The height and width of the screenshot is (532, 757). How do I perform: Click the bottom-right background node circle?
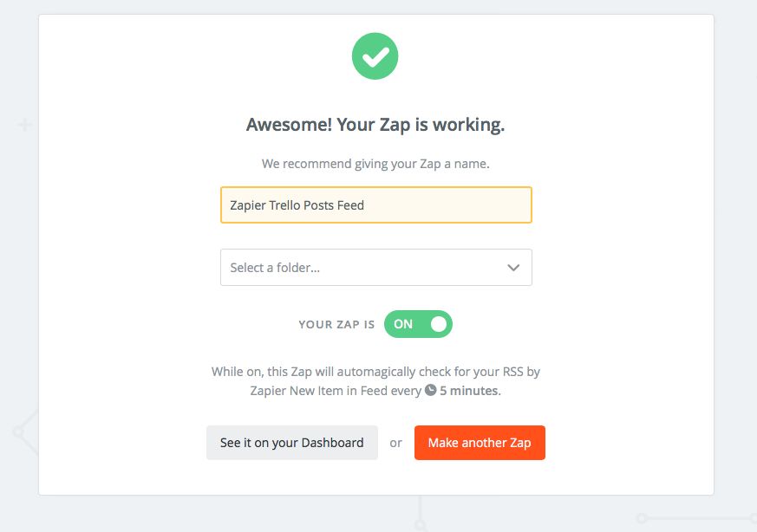pyautogui.click(x=642, y=518)
